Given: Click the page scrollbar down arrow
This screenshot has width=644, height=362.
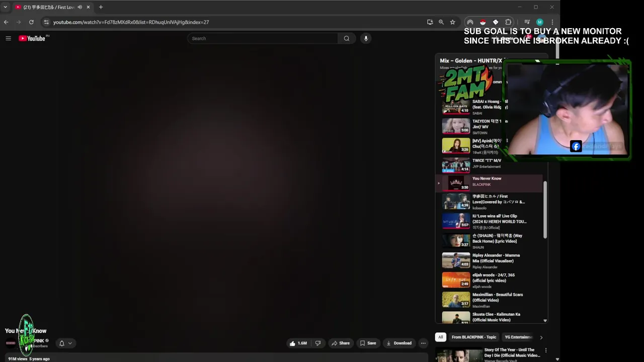Looking at the screenshot, I should coord(557,359).
